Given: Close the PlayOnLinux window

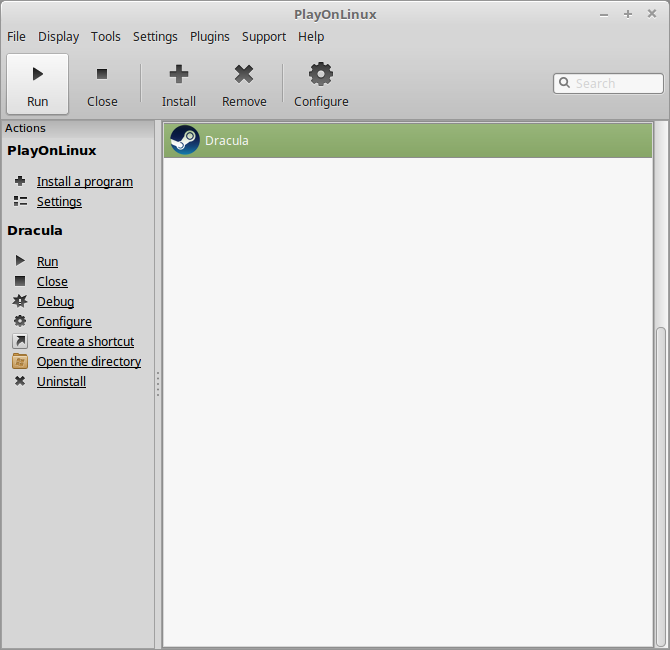Looking at the screenshot, I should (x=652, y=14).
